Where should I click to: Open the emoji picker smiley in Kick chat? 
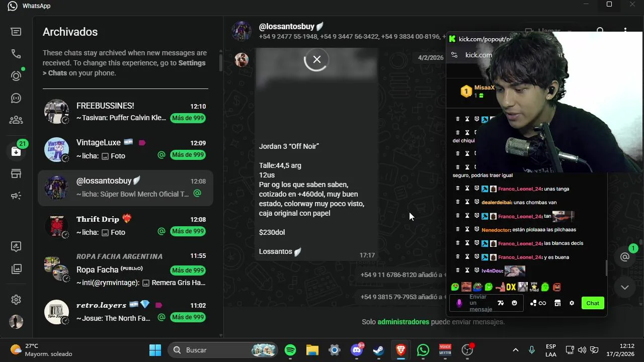point(514,303)
